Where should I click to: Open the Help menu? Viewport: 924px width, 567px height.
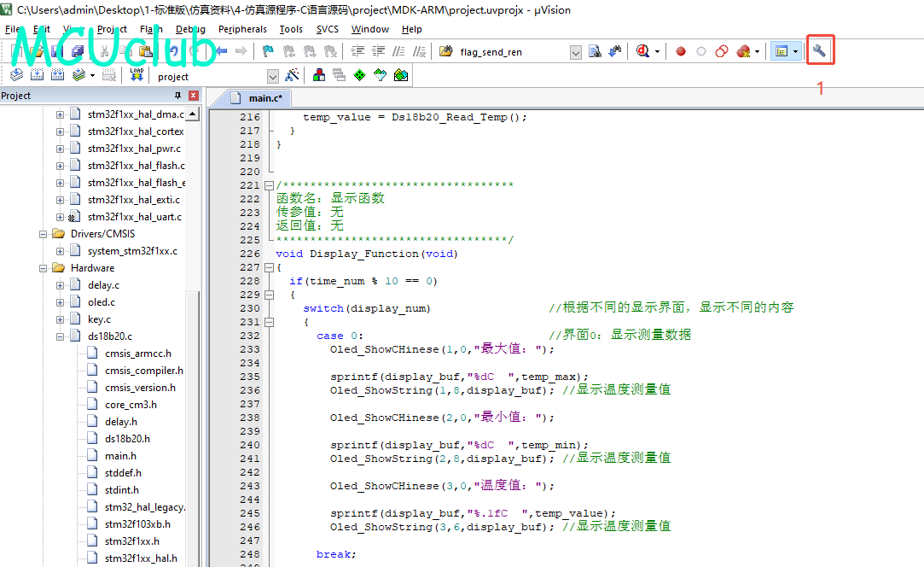coord(412,29)
